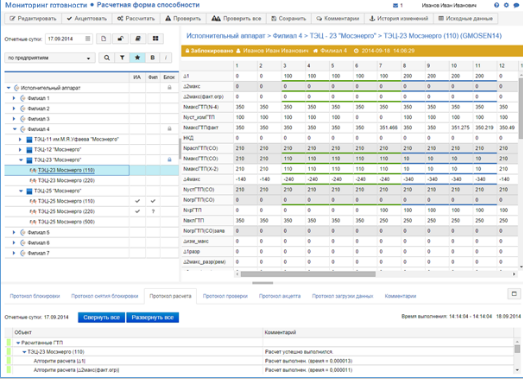Click the magnifier search icon button
The image size is (523, 379).
click(x=107, y=58)
